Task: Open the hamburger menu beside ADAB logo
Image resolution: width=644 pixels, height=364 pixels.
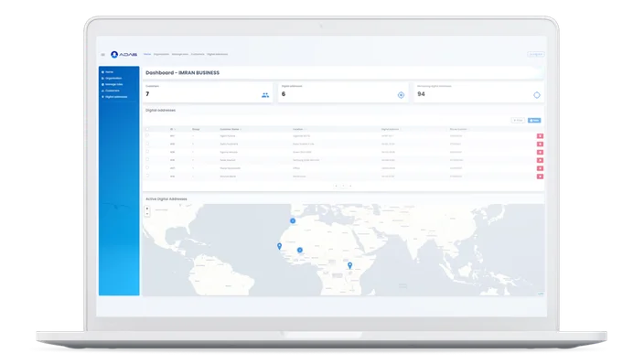Action: tap(103, 54)
